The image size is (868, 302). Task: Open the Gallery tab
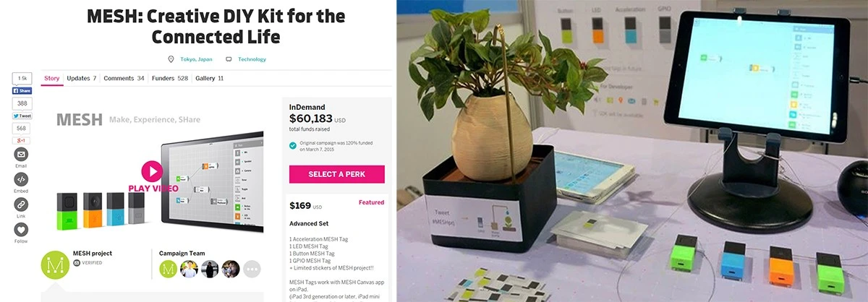(x=210, y=78)
